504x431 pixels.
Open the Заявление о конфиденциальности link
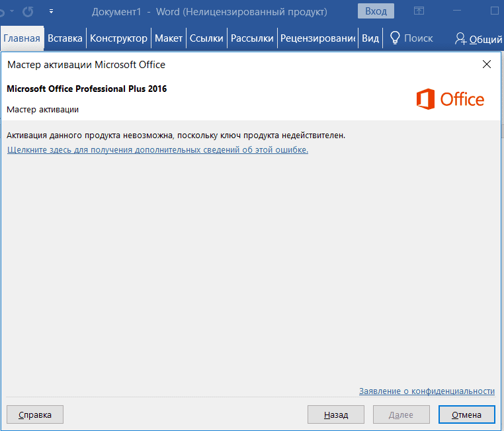click(427, 391)
